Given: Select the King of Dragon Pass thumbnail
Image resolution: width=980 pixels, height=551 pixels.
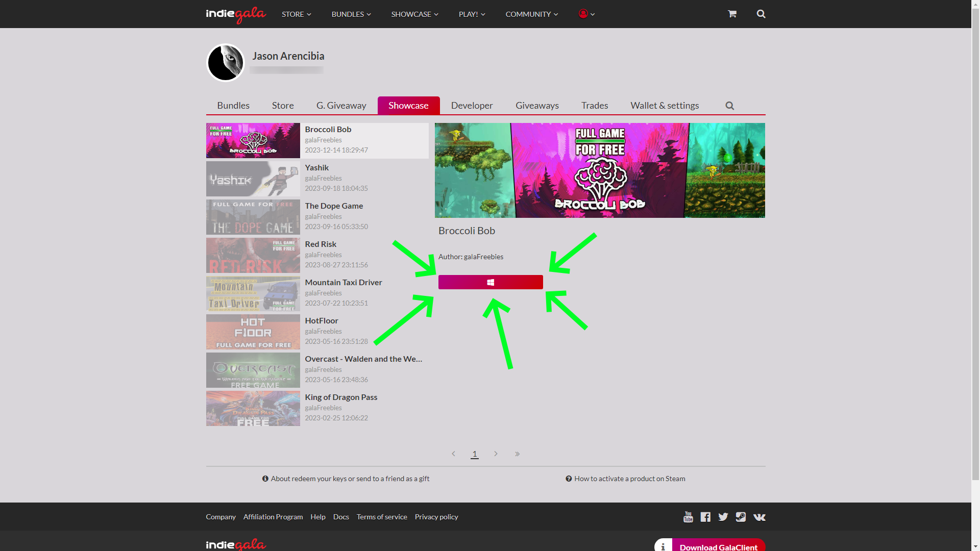Looking at the screenshot, I should coord(253,408).
